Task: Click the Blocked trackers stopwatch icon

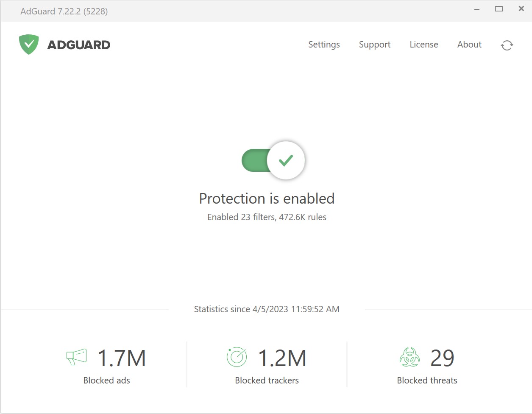Action: coord(237,357)
